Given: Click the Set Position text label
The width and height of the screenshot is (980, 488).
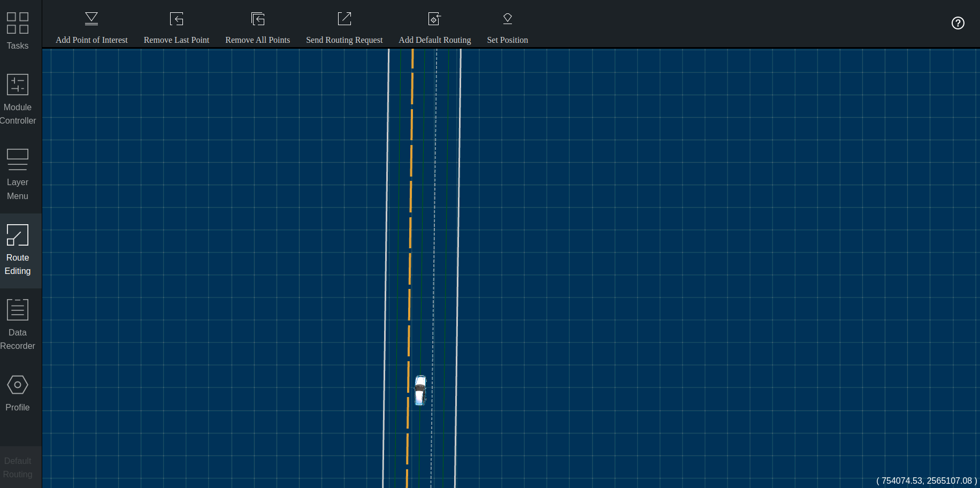Looking at the screenshot, I should [x=507, y=40].
